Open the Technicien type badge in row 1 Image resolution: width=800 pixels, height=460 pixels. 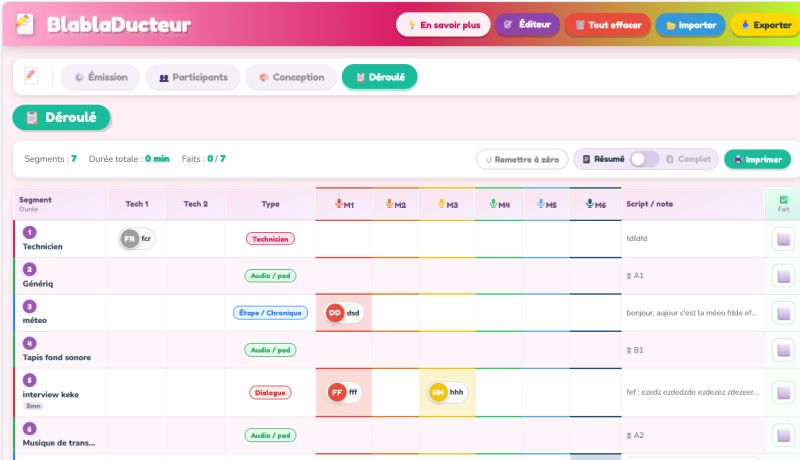tap(270, 239)
